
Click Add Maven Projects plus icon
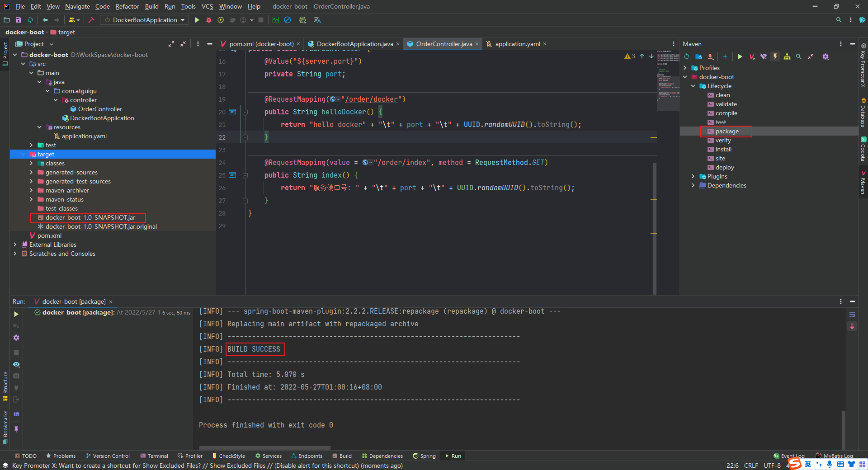pos(725,56)
